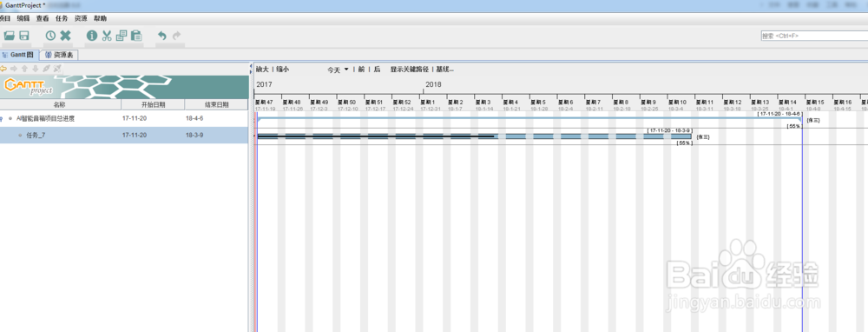This screenshot has width=868, height=332.
Task: Undo the last action with the back arrow
Action: tap(161, 36)
